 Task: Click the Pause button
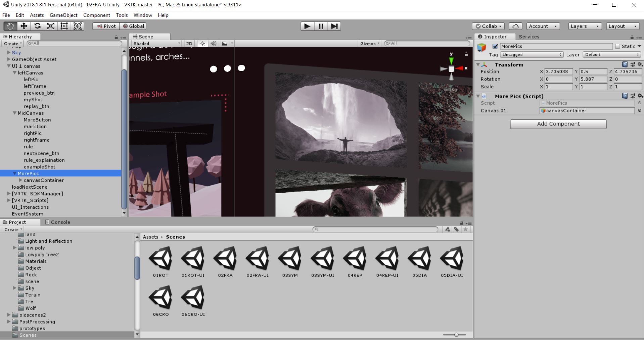(321, 26)
